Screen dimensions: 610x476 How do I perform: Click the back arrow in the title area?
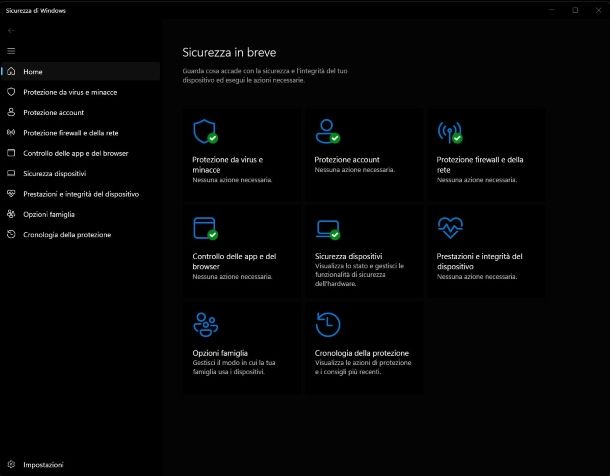[x=11, y=30]
